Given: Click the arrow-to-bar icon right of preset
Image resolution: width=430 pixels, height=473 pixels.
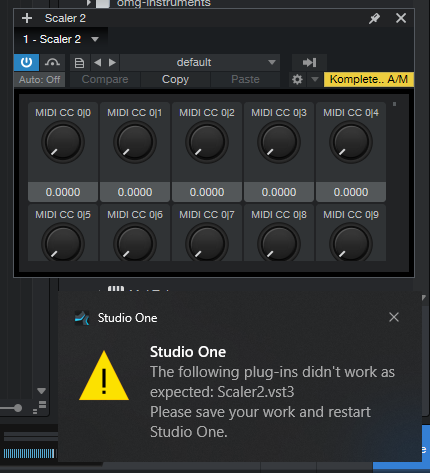Looking at the screenshot, I should pos(309,62).
